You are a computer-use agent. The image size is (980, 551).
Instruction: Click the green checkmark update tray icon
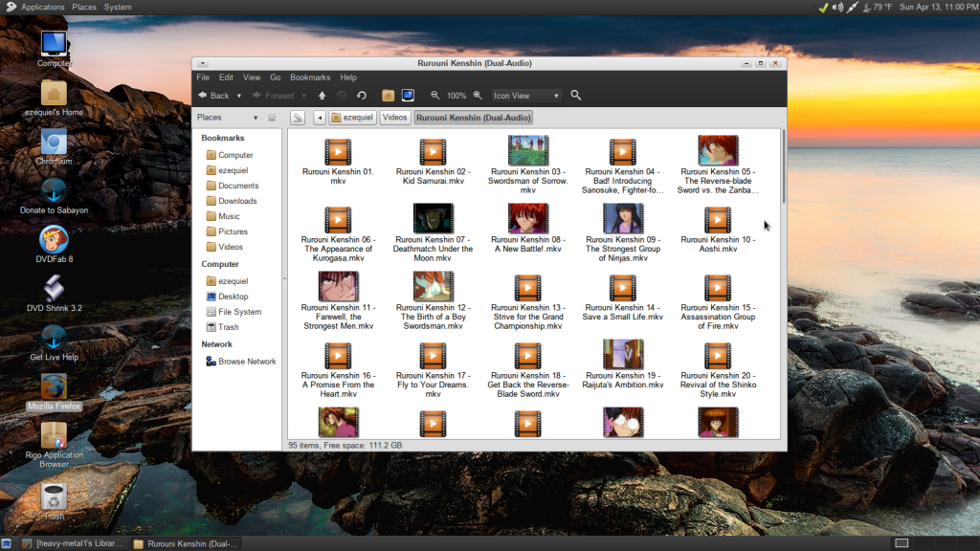823,8
